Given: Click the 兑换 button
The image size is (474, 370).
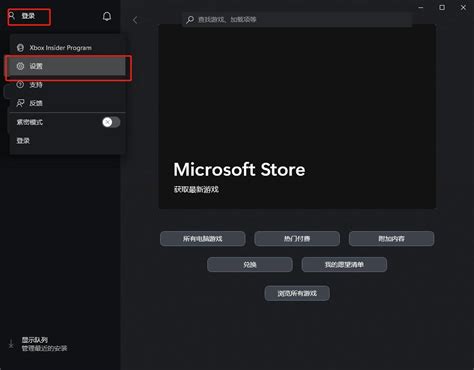Looking at the screenshot, I should 250,265.
